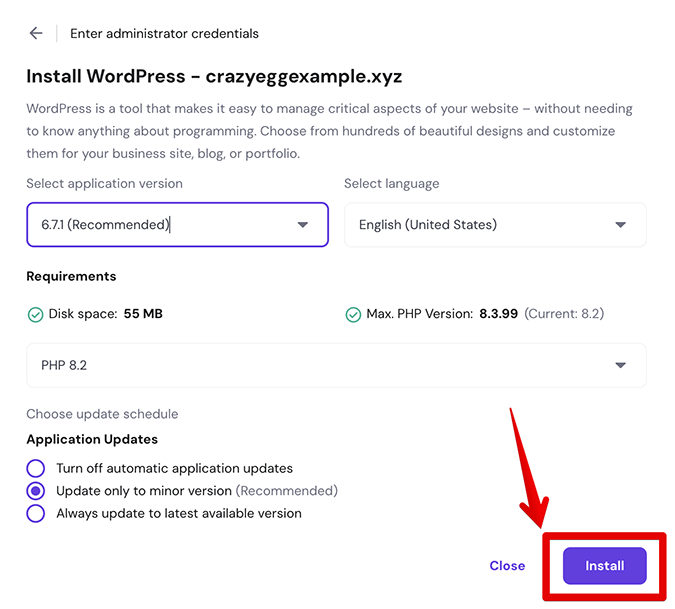Viewport: 675px width, 609px height.
Task: Click the Install button
Action: 604,566
